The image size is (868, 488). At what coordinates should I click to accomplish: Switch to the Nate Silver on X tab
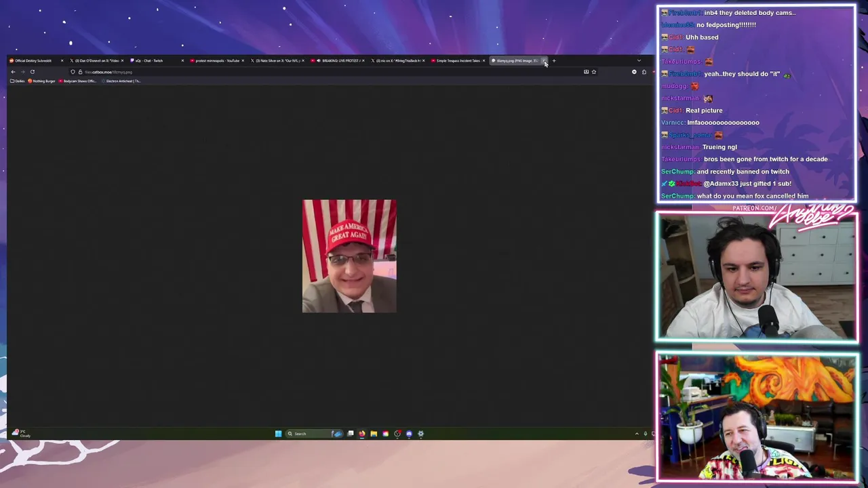click(x=277, y=61)
